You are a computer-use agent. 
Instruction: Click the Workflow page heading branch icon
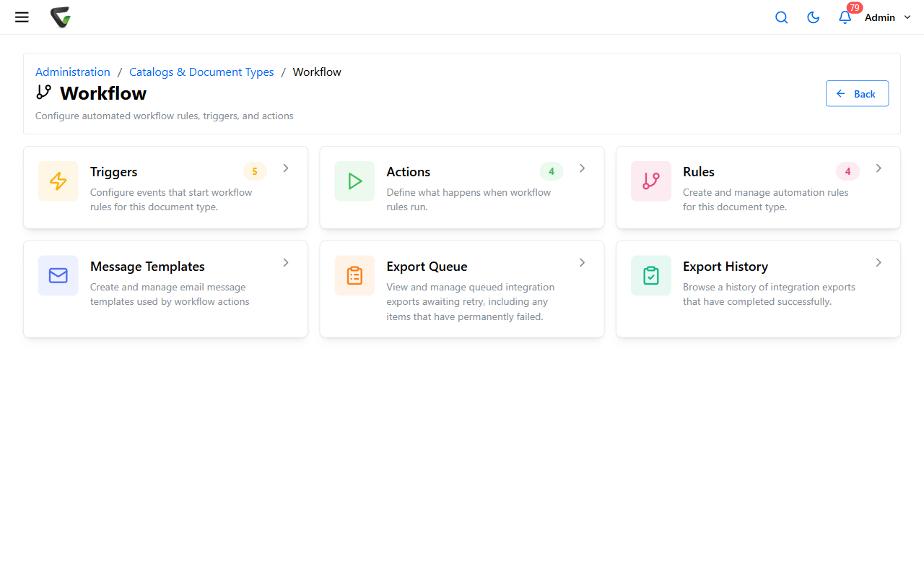(x=44, y=92)
